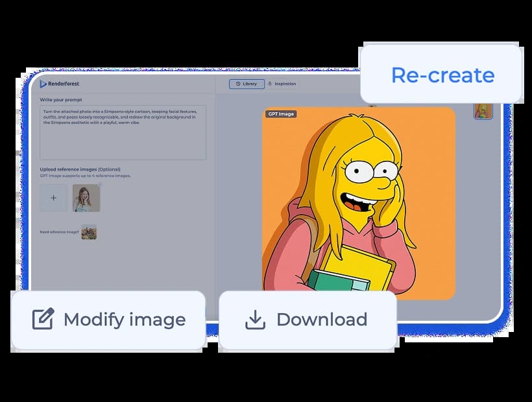Image resolution: width=532 pixels, height=402 pixels.
Task: Pick the sample reference image thumbnail
Action: [89, 232]
